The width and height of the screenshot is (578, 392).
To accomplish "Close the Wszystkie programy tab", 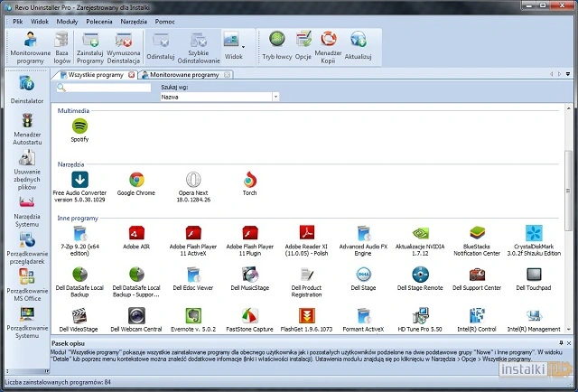I will coord(131,74).
